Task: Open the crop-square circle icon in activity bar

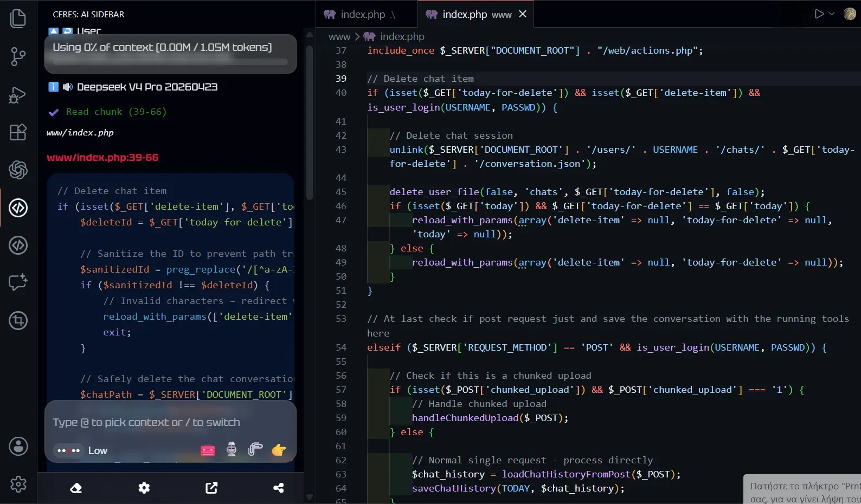Action: [x=18, y=321]
